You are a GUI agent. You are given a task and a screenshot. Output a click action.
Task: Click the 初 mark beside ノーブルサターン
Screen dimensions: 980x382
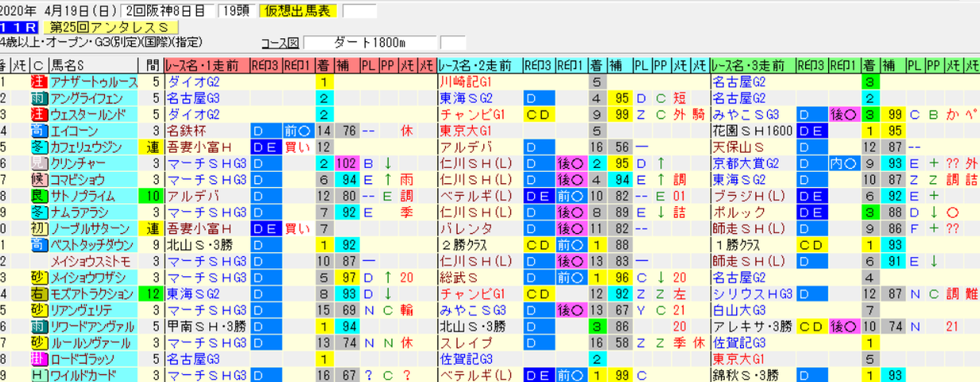point(37,228)
